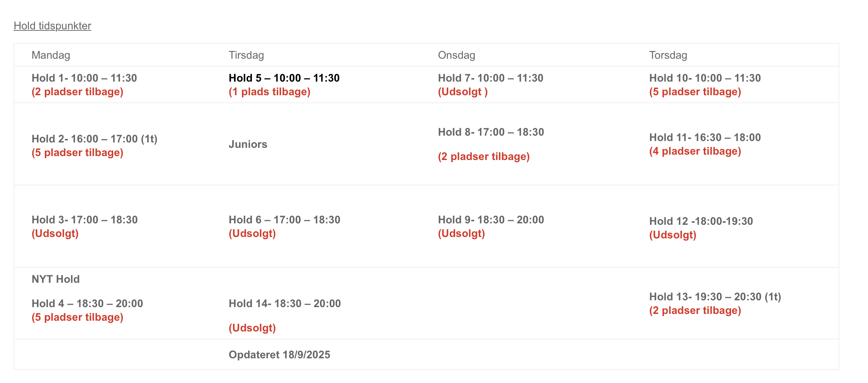Click Hold 1 10:00 – 11:30 entry
Viewport: 868px width, 383px height.
(x=84, y=78)
